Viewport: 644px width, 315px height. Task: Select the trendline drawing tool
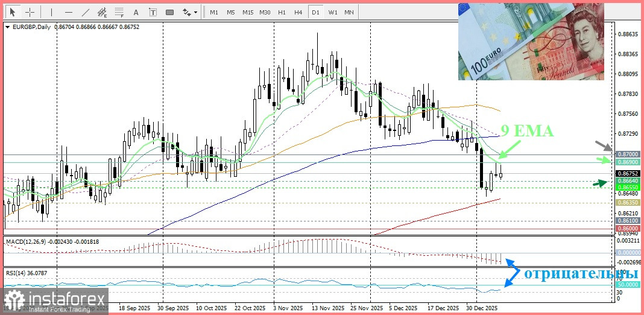pos(85,12)
